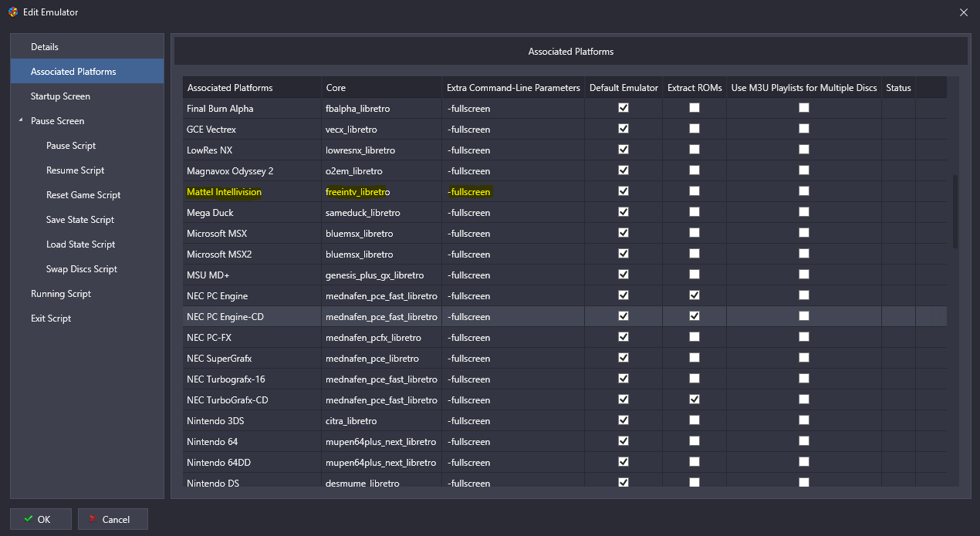The width and height of the screenshot is (980, 536).
Task: Uncheck Default Emulator for Nintendo 3DS
Action: coord(623,420)
